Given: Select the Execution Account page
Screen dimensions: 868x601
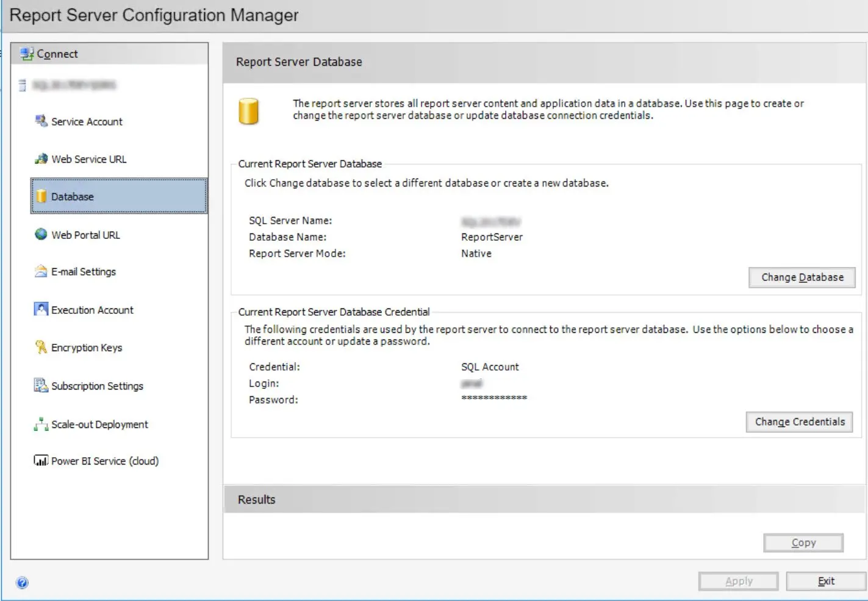Looking at the screenshot, I should tap(92, 310).
